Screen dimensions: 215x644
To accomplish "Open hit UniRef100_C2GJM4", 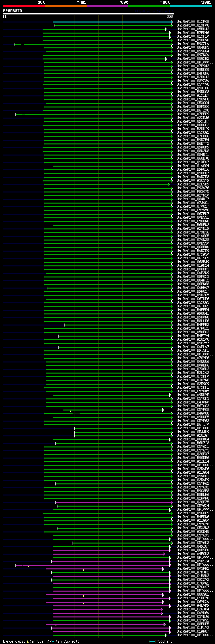I will (193, 609).
